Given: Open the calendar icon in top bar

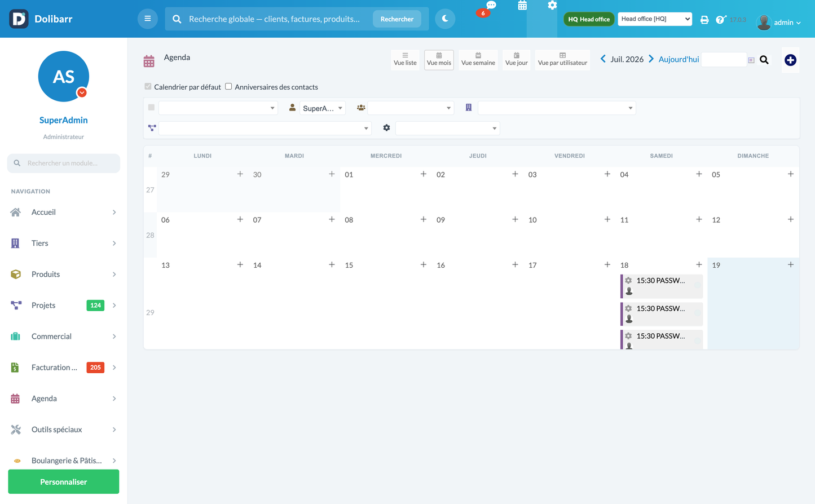Looking at the screenshot, I should pyautogui.click(x=522, y=6).
